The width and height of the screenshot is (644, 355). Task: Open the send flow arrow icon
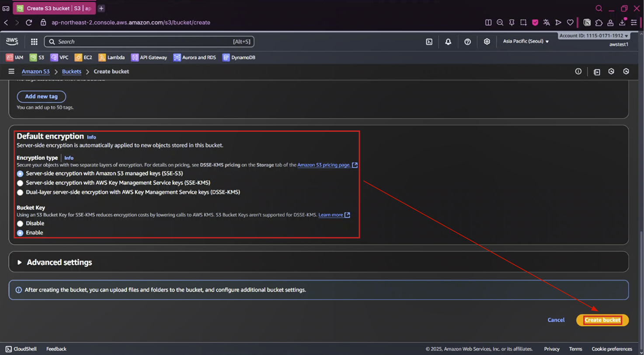point(558,22)
